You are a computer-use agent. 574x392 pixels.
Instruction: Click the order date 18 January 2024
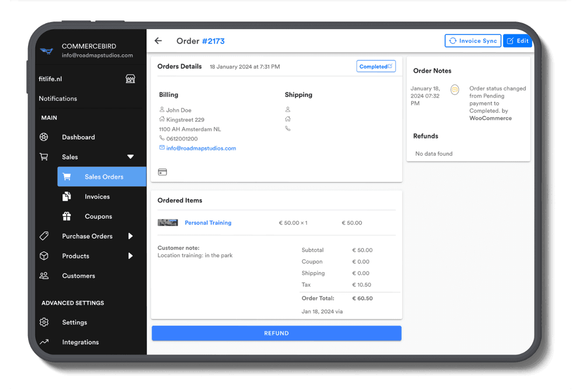pos(244,67)
